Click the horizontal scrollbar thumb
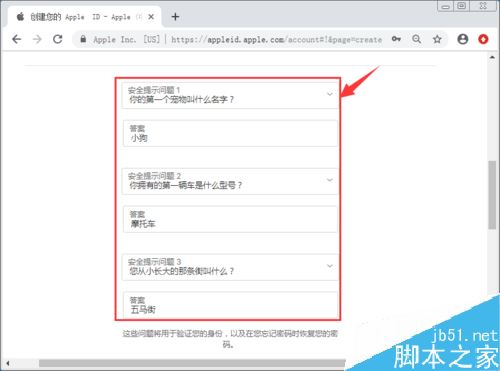 coord(192,363)
